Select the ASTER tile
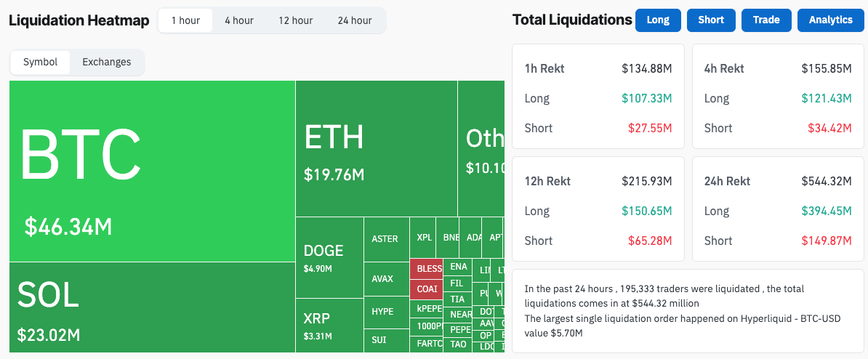Screen dimensions: 868x359 [385, 239]
